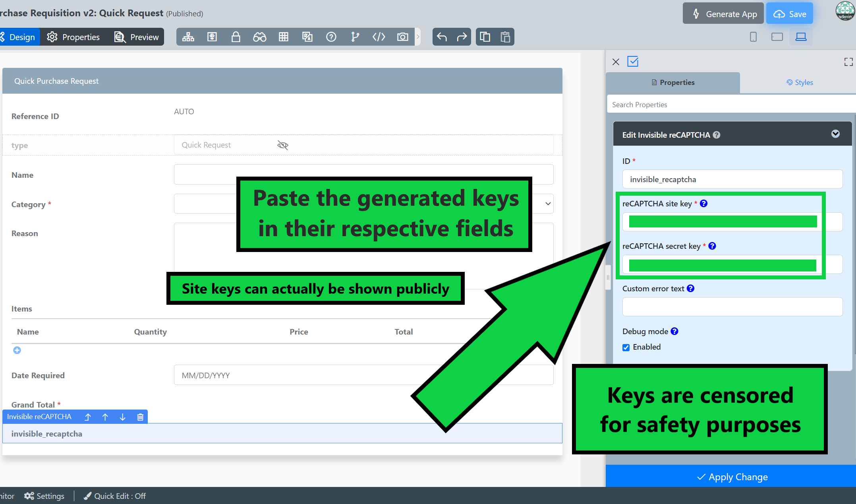
Task: Click the padlock permission icon
Action: coord(236,37)
